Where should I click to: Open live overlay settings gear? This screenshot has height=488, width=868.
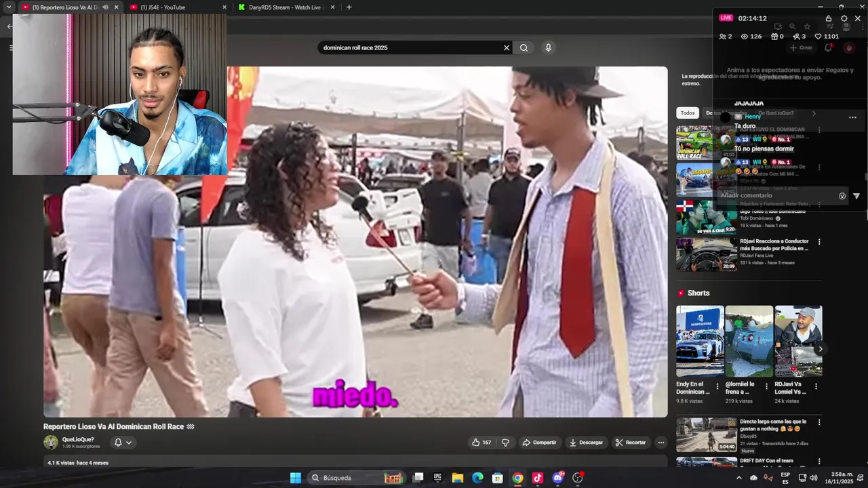844,18
